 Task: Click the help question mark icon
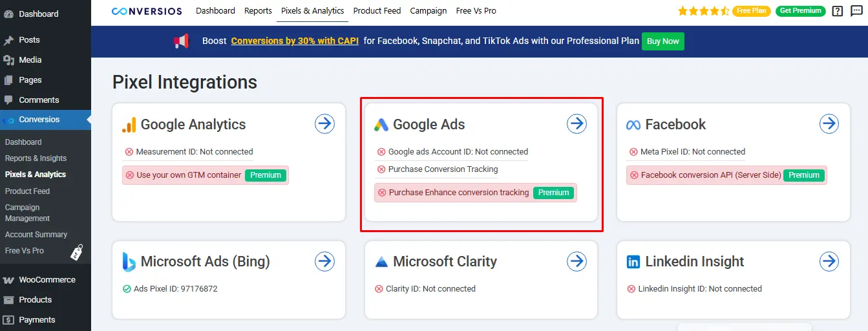click(838, 11)
